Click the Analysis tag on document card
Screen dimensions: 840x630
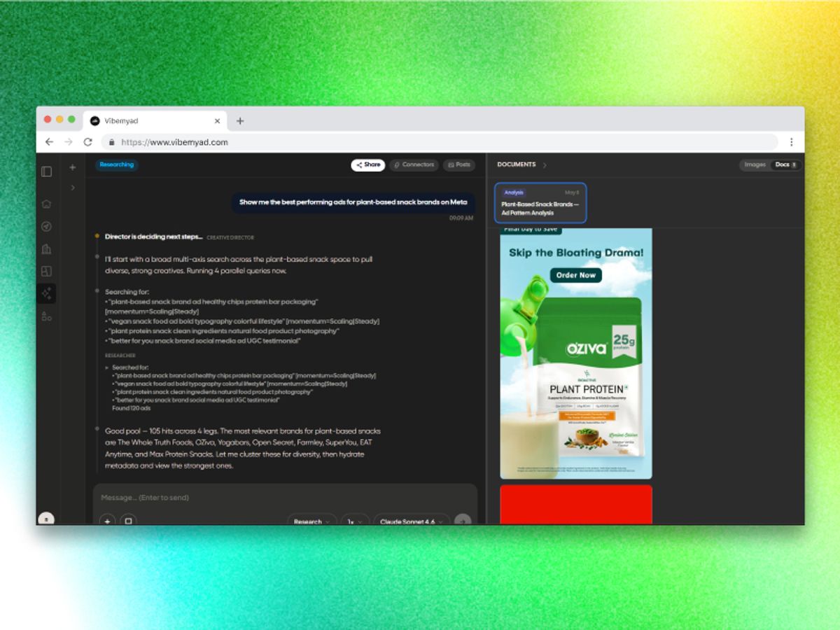[514, 192]
